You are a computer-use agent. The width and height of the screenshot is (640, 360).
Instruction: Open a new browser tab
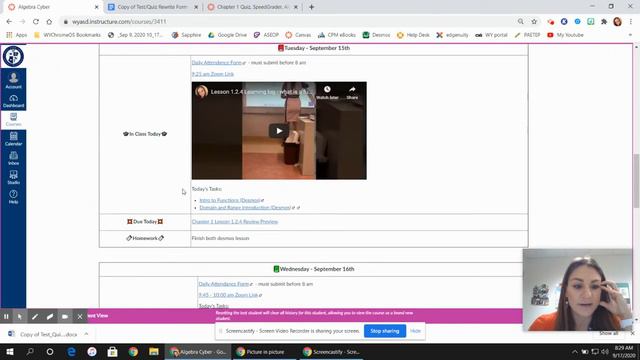click(311, 7)
